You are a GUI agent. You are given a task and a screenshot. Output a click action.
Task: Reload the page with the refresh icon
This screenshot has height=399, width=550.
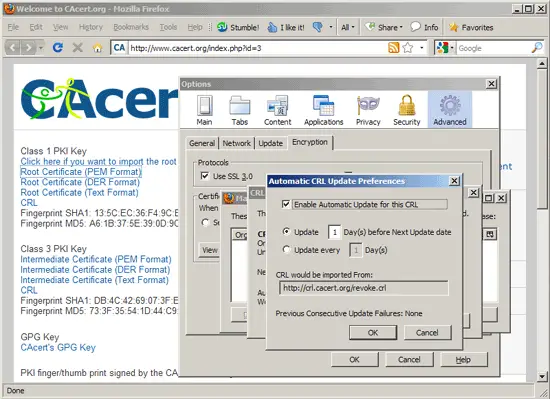click(58, 47)
